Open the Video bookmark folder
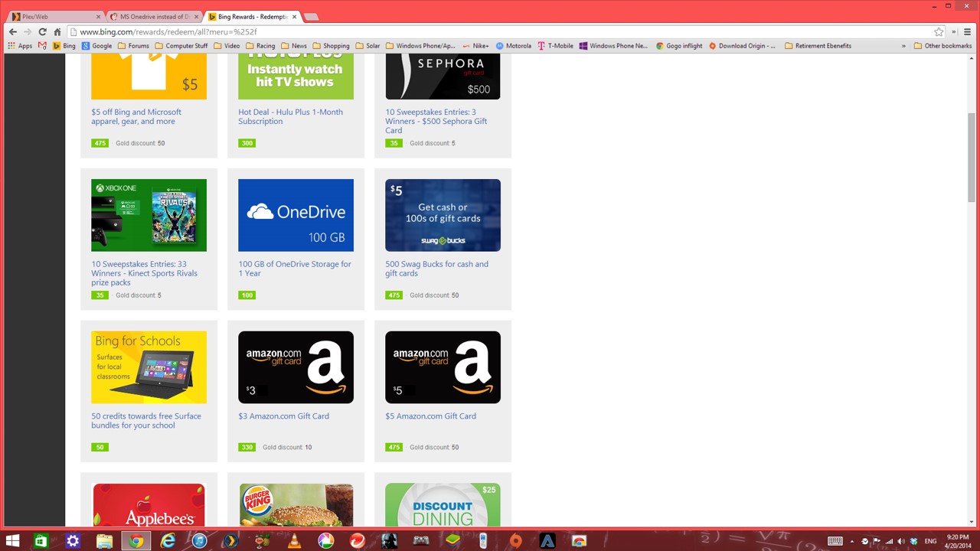This screenshot has width=980, height=551. point(227,46)
